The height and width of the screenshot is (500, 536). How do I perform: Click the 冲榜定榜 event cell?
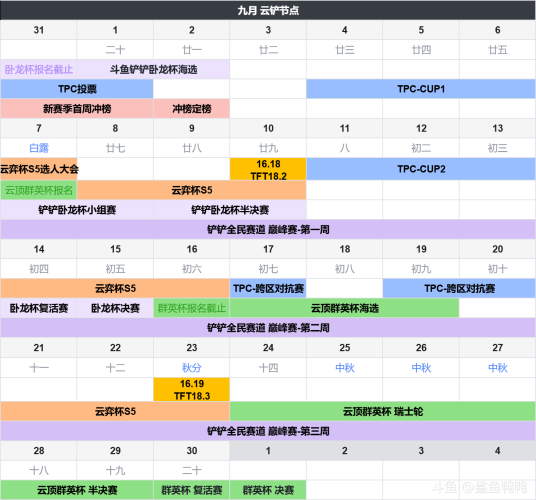(x=191, y=109)
